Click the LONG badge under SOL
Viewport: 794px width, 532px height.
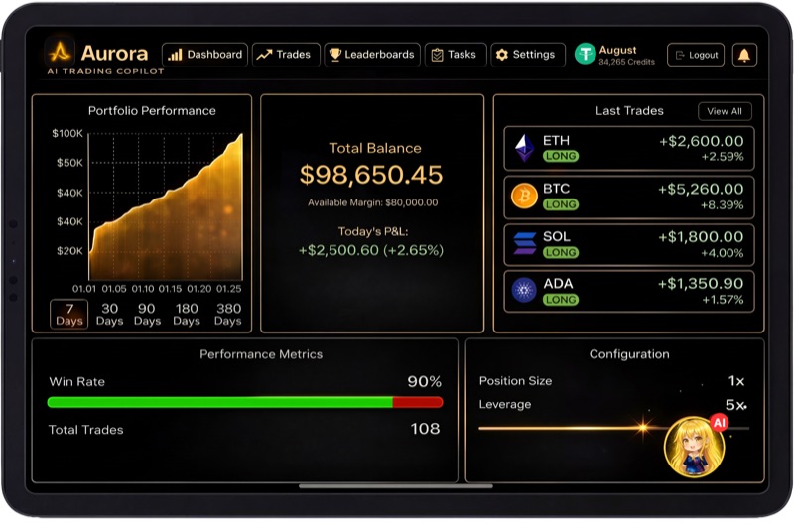click(561, 252)
